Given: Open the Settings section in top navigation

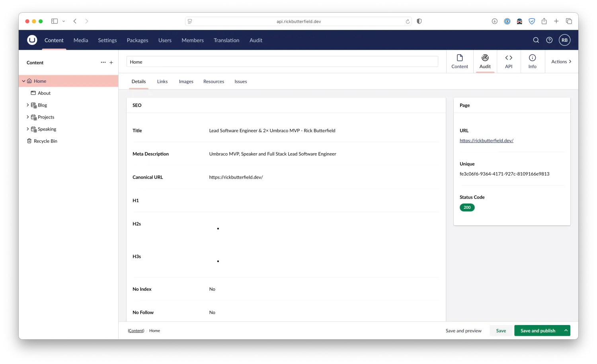Looking at the screenshot, I should 107,40.
